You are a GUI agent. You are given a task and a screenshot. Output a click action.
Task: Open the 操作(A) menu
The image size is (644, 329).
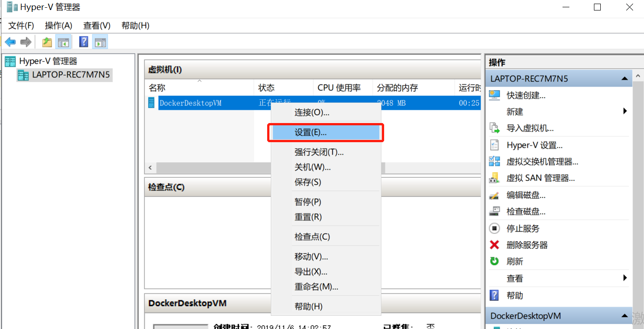[59, 26]
